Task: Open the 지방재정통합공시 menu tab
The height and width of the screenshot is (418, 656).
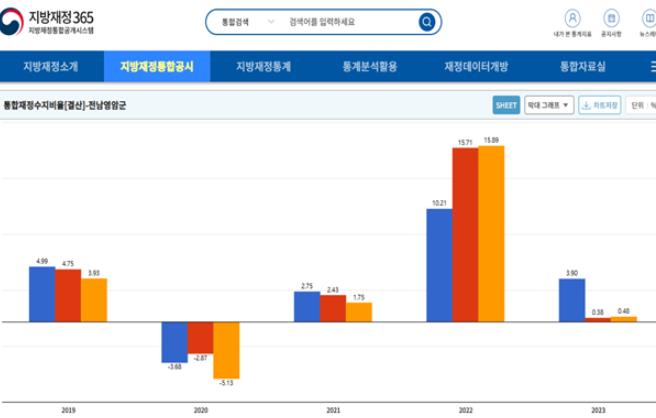Action: pyautogui.click(x=157, y=67)
